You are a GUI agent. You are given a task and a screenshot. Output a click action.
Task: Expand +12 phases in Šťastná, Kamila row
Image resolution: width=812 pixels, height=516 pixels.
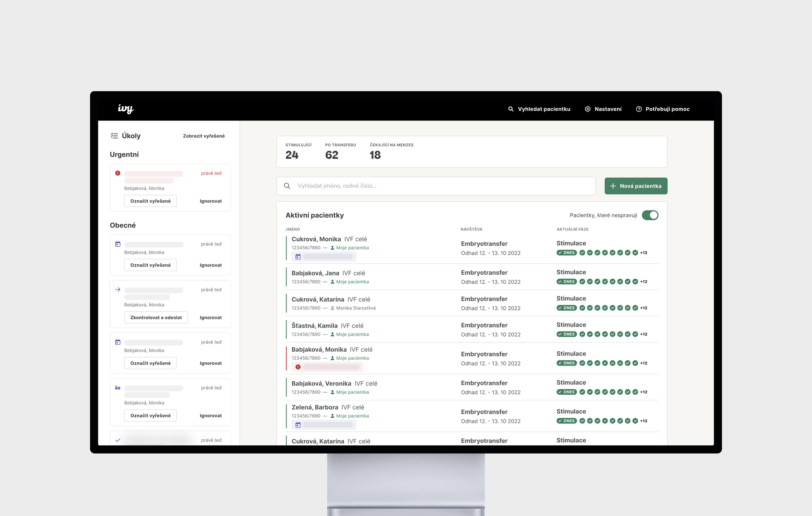click(644, 334)
